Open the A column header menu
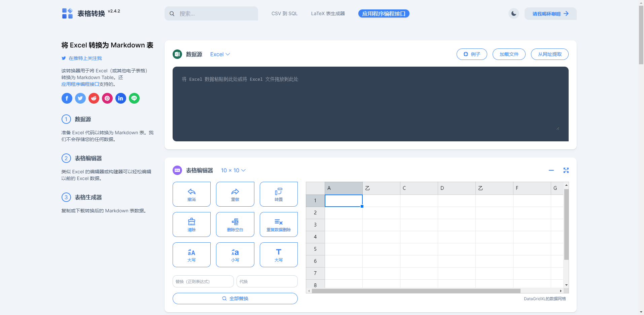 [x=343, y=188]
